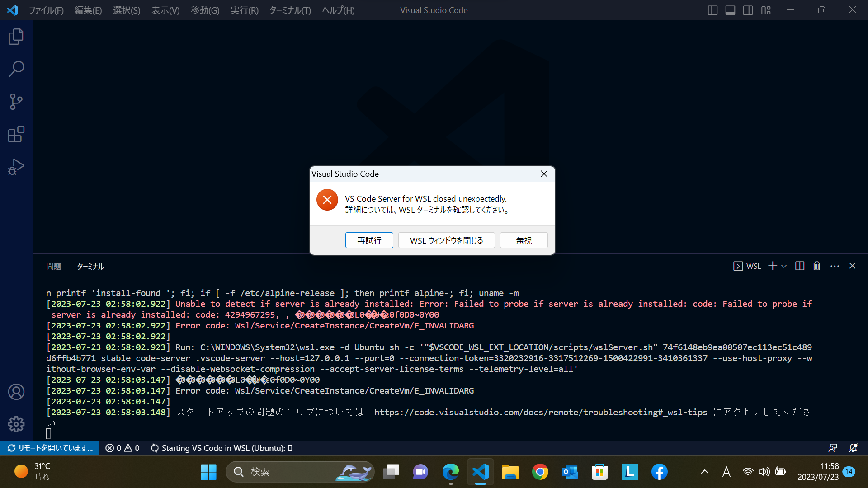Screen dimensions: 868x488
Task: Open the Manage gear menu
Action: (16, 424)
